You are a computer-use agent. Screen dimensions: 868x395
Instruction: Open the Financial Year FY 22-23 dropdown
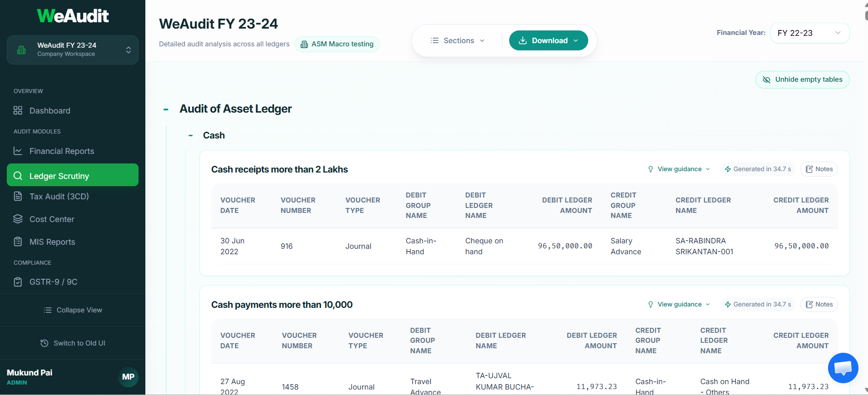click(810, 33)
